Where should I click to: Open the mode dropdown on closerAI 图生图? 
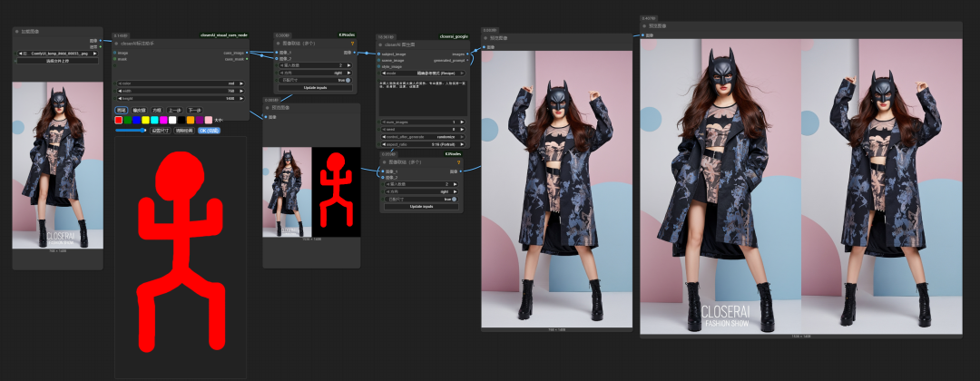(x=423, y=73)
